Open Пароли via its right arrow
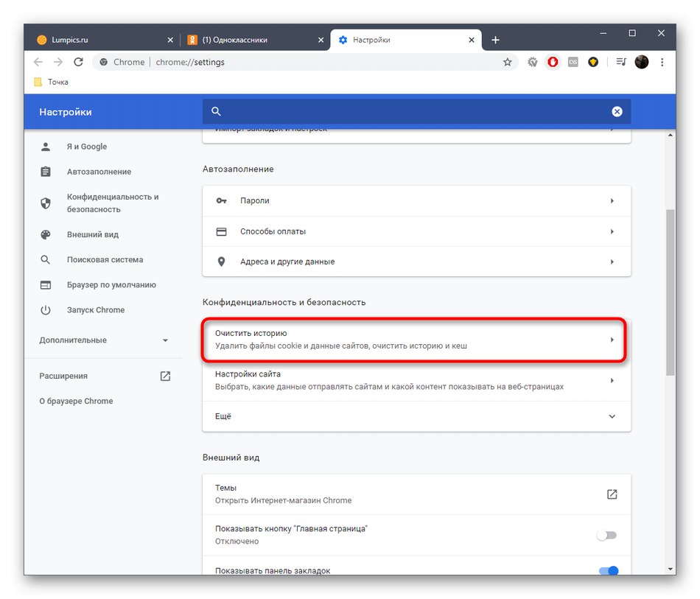700x599 pixels. (x=612, y=201)
